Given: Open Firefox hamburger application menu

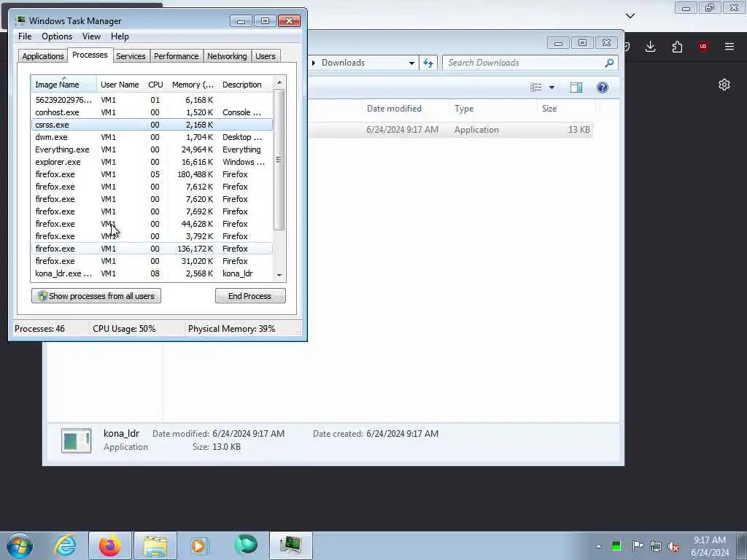Looking at the screenshot, I should coord(729,46).
